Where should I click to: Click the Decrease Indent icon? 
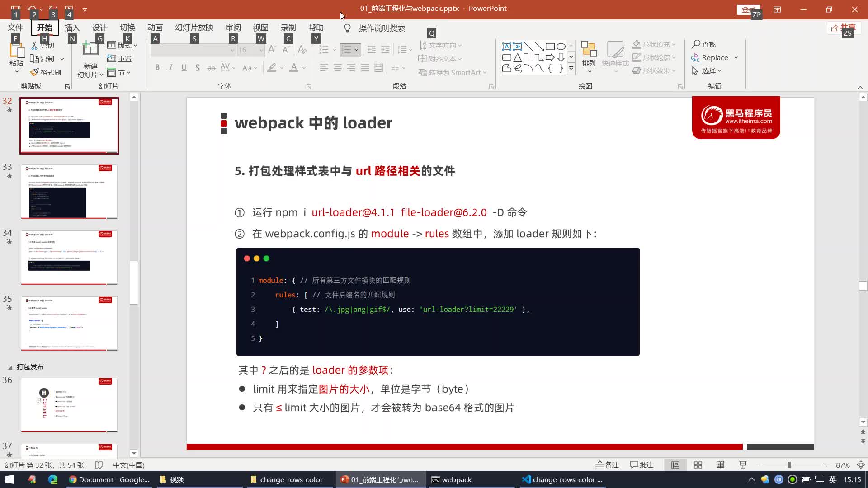tap(372, 50)
